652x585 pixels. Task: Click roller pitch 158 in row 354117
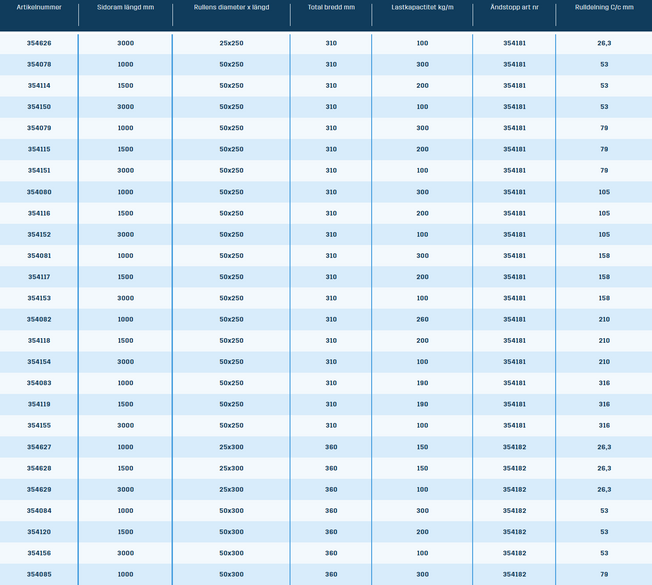[x=604, y=277]
